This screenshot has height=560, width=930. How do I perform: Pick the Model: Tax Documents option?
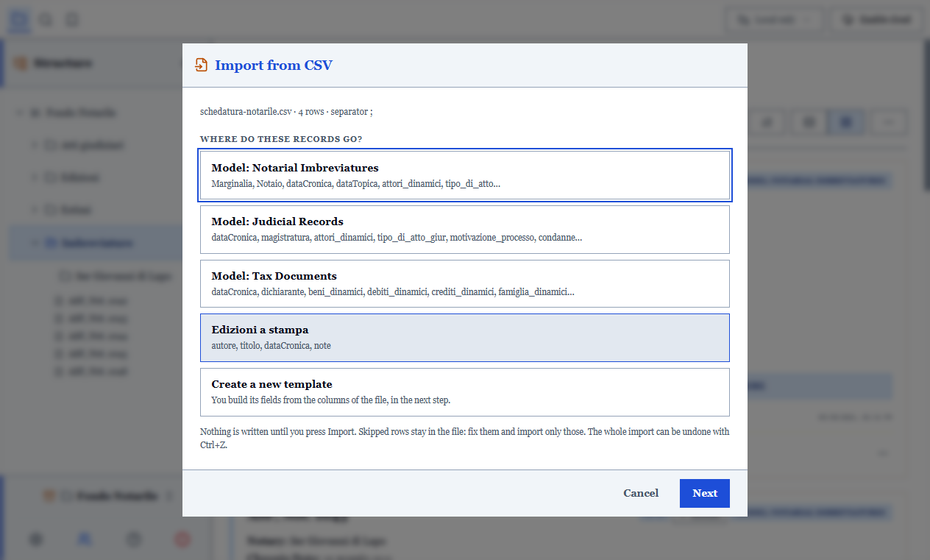464,283
